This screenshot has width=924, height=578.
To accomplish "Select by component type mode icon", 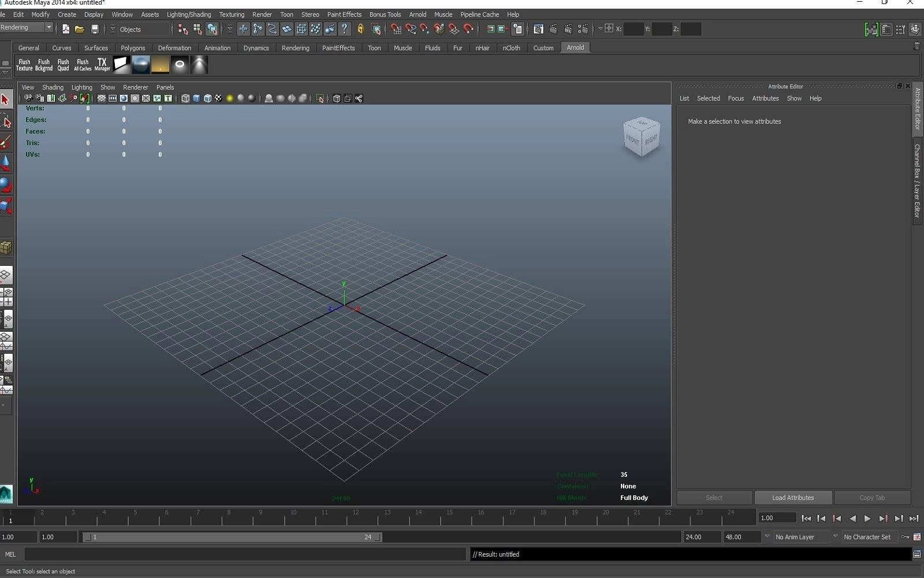I will pyautogui.click(x=212, y=29).
